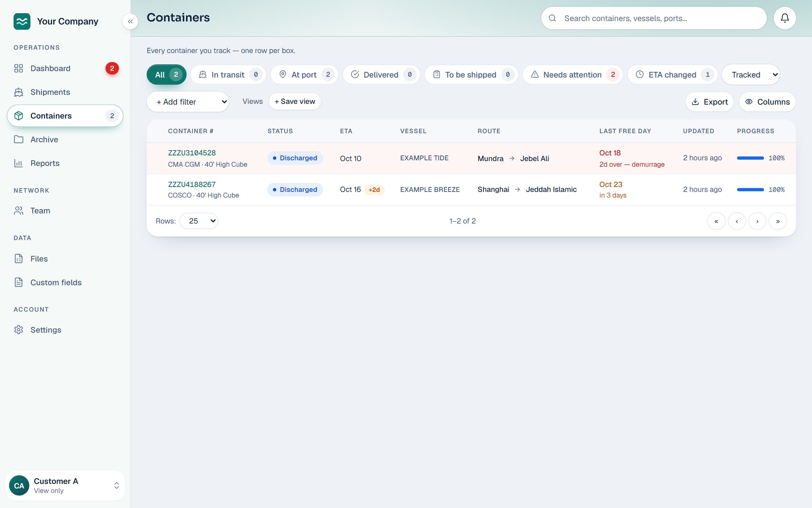The height and width of the screenshot is (508, 812).
Task: Go to first page of results
Action: click(716, 221)
